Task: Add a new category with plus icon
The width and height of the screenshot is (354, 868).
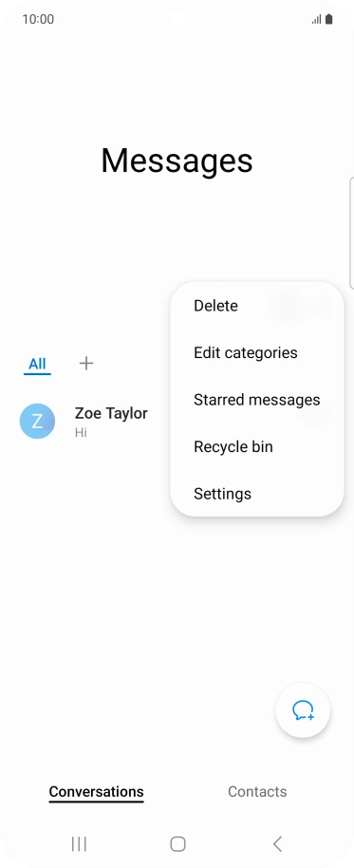Action: point(86,364)
